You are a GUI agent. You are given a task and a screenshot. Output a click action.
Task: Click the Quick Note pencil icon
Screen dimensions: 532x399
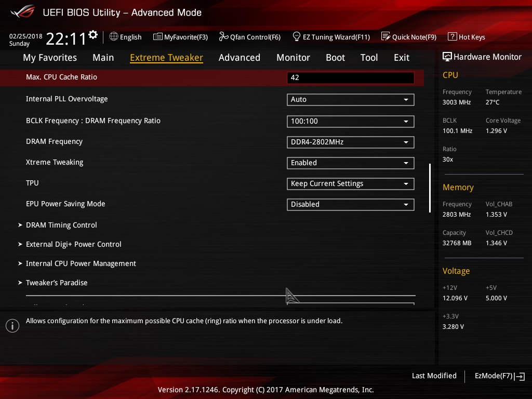click(385, 36)
